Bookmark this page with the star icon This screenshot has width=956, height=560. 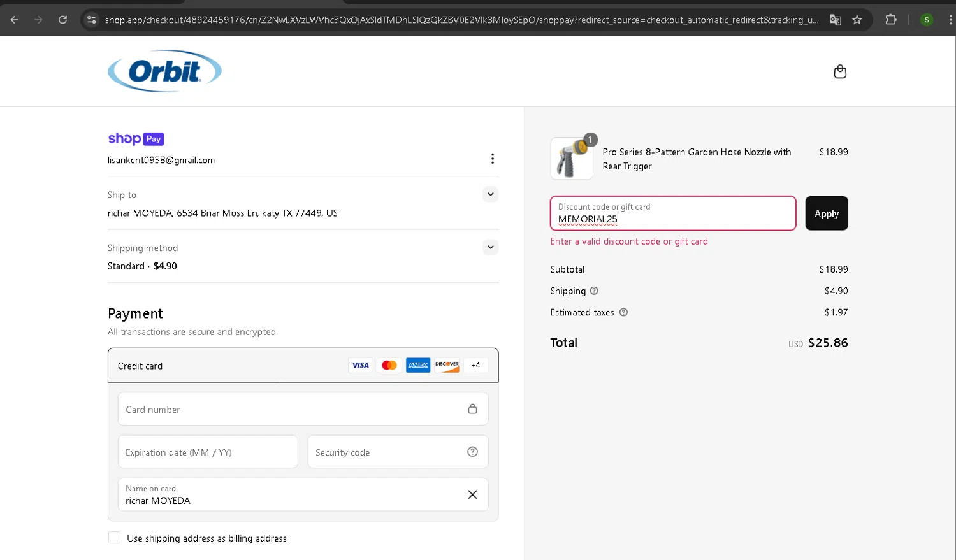tap(857, 20)
